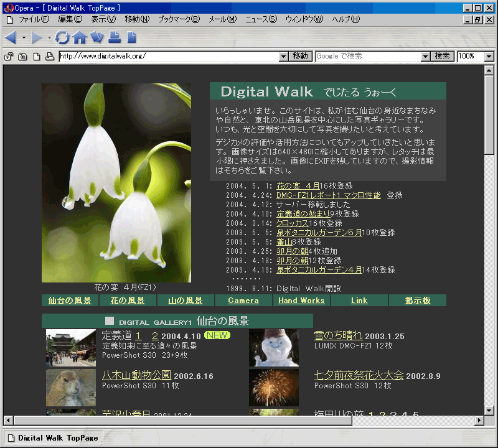Click the horizontal scrollbar right arrow
Screen dimensions: 498x448
(x=479, y=421)
